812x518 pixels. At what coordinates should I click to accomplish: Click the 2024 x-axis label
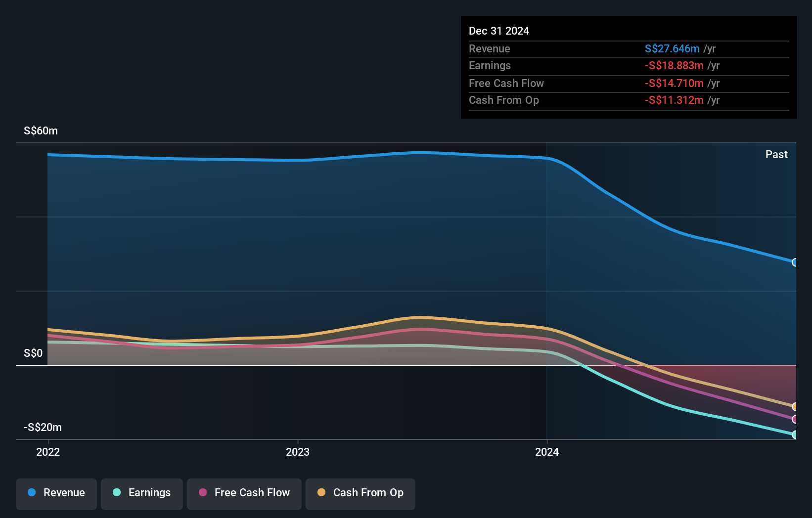click(547, 452)
